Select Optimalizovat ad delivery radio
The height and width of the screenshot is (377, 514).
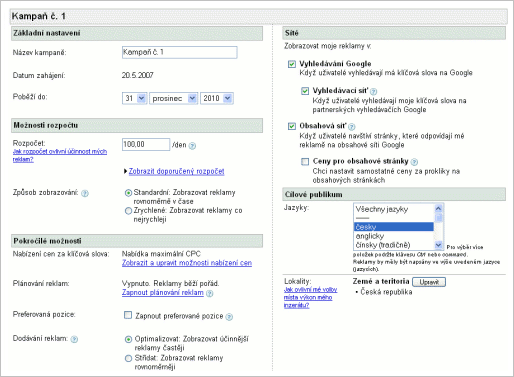click(128, 339)
